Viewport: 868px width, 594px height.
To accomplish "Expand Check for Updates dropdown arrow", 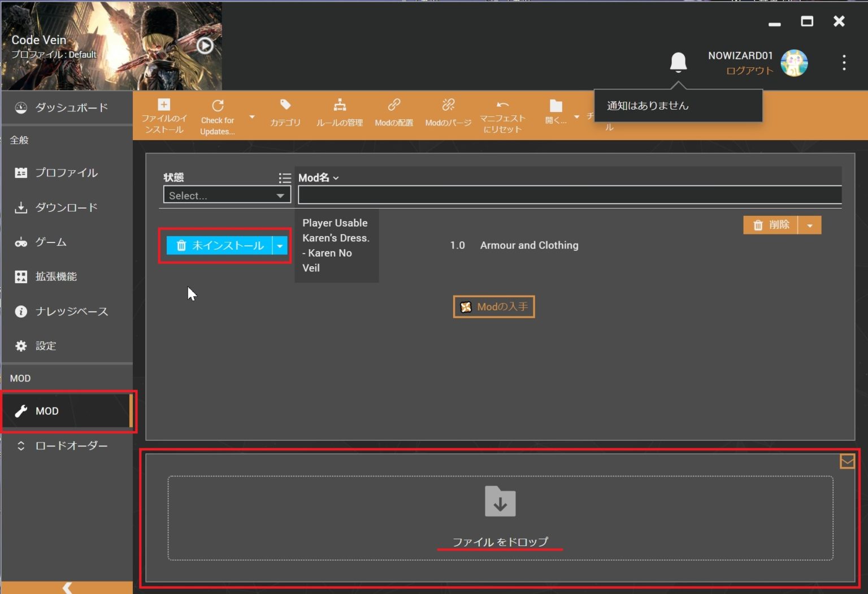I will click(x=252, y=117).
